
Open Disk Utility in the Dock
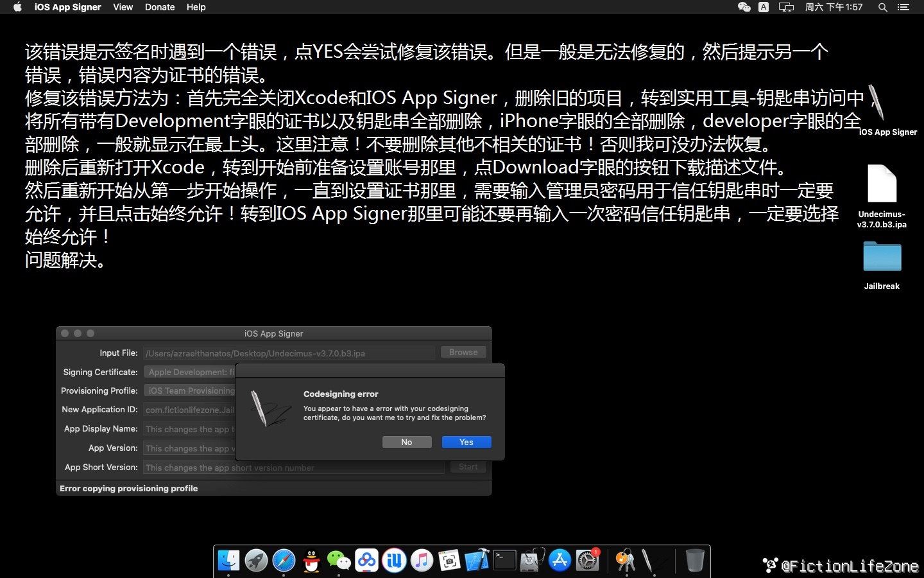(x=532, y=561)
